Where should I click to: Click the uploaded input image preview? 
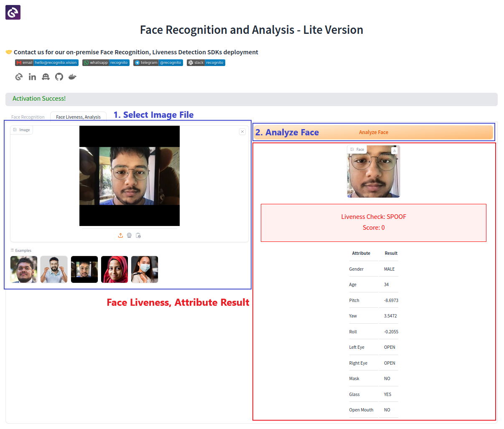(x=130, y=176)
